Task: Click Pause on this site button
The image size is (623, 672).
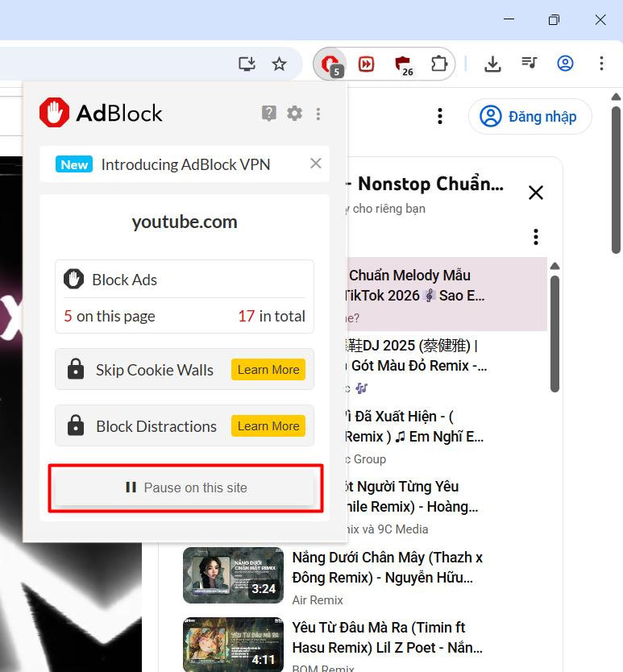Action: tap(185, 487)
